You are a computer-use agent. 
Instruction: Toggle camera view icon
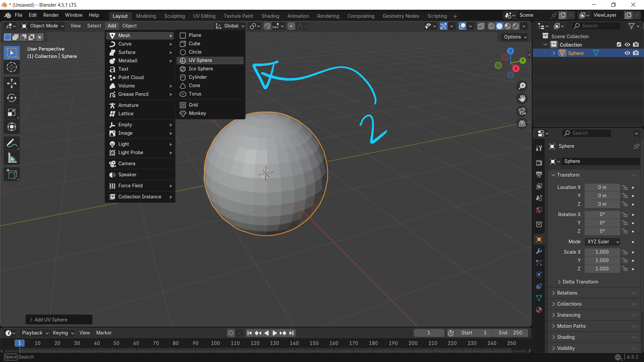522,111
